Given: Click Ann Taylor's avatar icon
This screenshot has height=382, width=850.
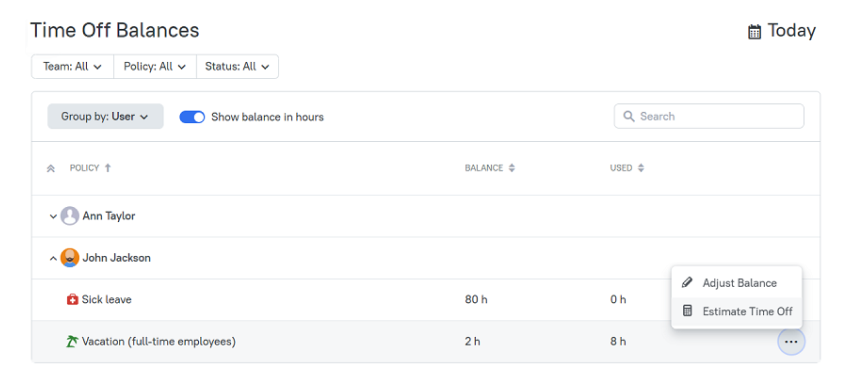Looking at the screenshot, I should pos(70,216).
